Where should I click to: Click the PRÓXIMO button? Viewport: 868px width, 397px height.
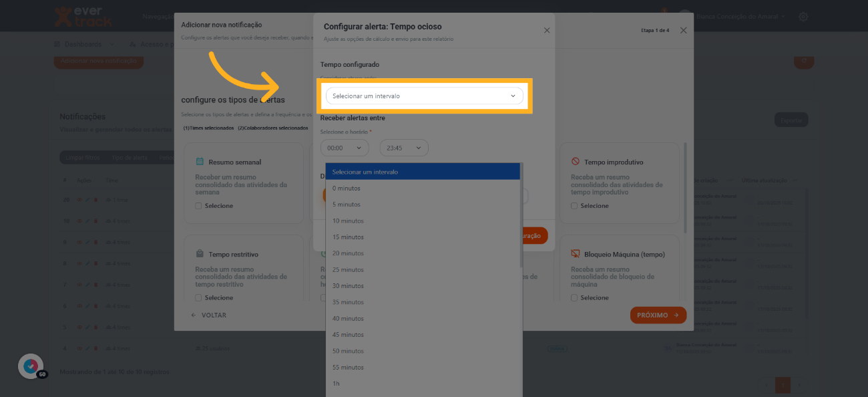(658, 315)
